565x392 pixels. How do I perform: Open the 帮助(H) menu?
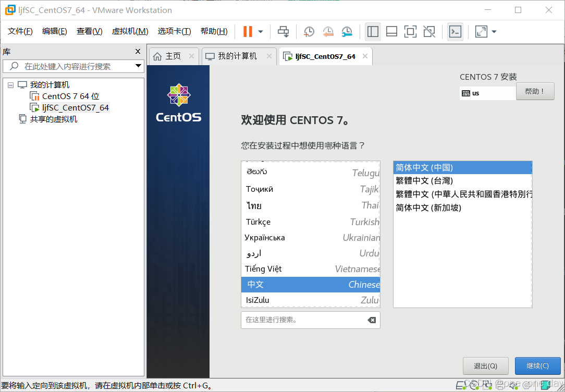pyautogui.click(x=214, y=31)
